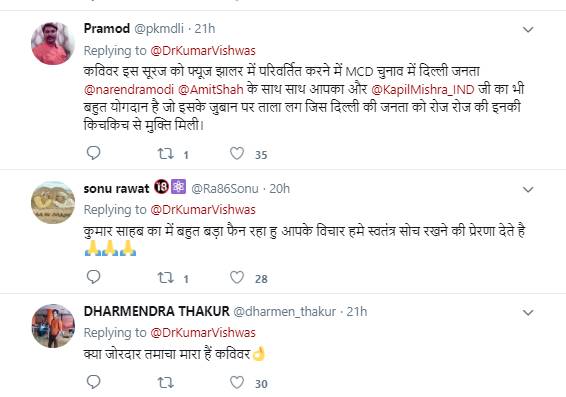This screenshot has width=566, height=397.
Task: Open more options chevron on Pramod's tweet
Action: pyautogui.click(x=528, y=30)
